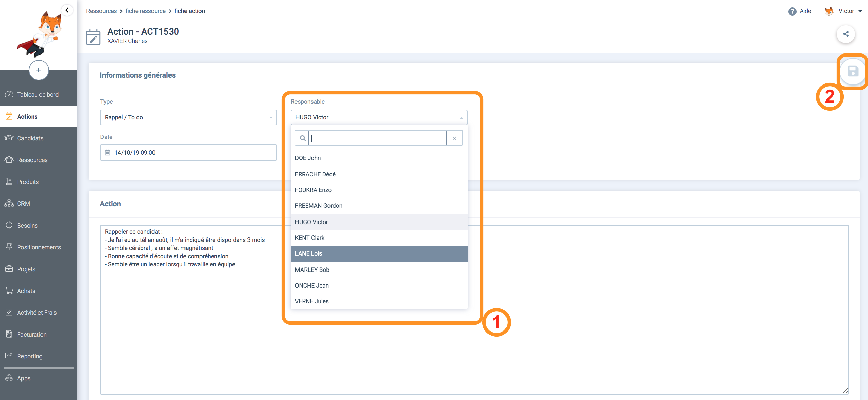The image size is (868, 400).
Task: Click the Besoins crosshair icon
Action: [x=9, y=225]
